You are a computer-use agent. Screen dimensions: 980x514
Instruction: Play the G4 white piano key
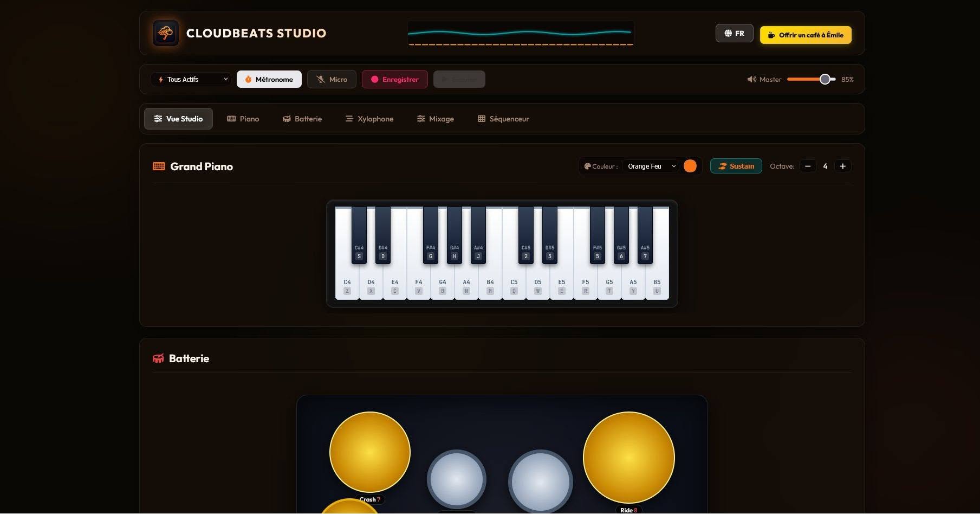click(443, 282)
